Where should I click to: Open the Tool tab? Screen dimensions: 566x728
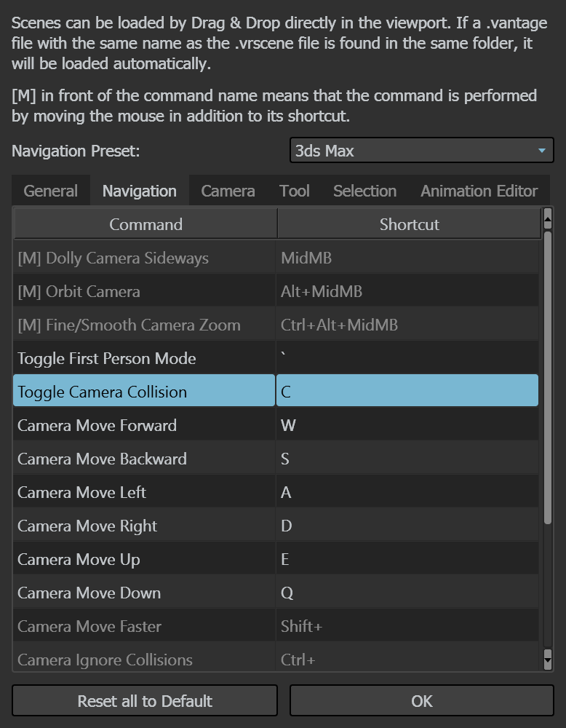[294, 191]
